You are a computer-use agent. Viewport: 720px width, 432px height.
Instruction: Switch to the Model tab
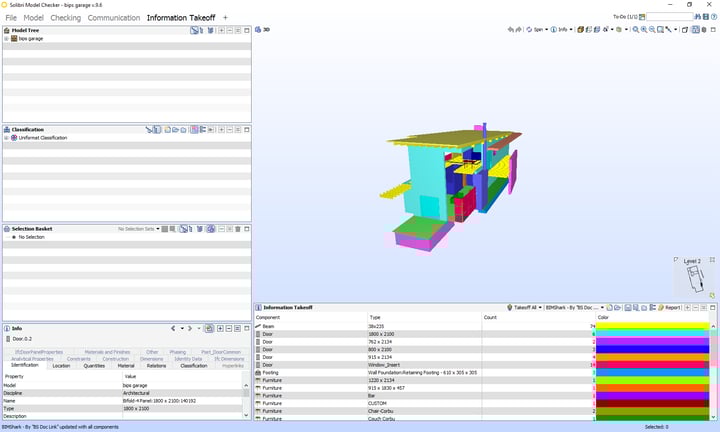34,18
